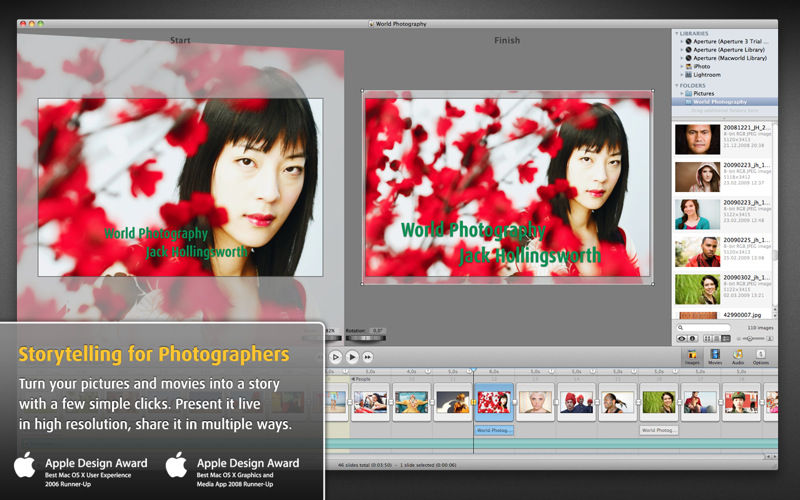The height and width of the screenshot is (500, 800).
Task: Expand the Lightroom library
Action: (682, 74)
